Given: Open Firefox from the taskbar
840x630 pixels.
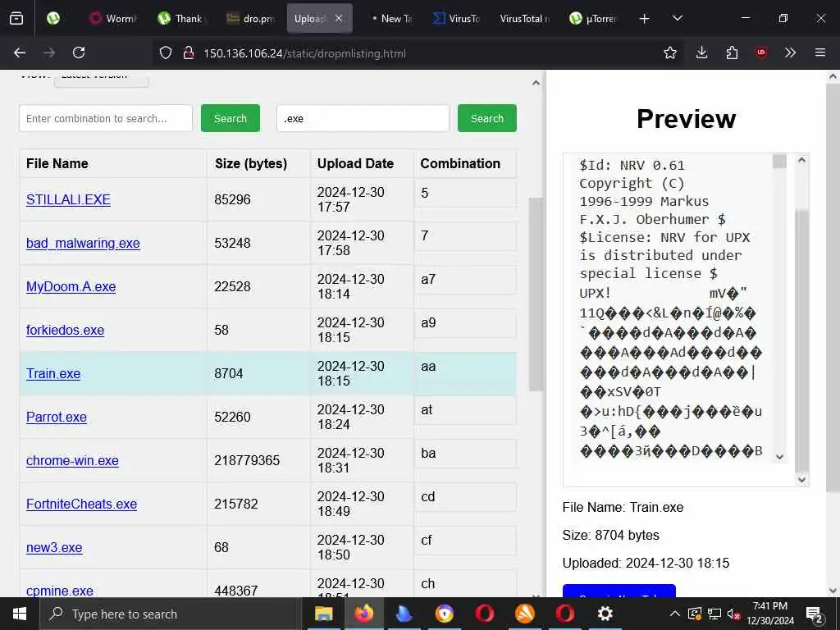Looking at the screenshot, I should pyautogui.click(x=363, y=614).
